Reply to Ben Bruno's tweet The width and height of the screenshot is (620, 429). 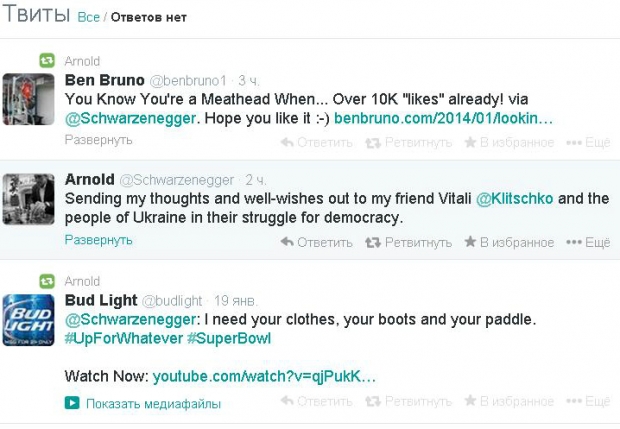pyautogui.click(x=316, y=142)
